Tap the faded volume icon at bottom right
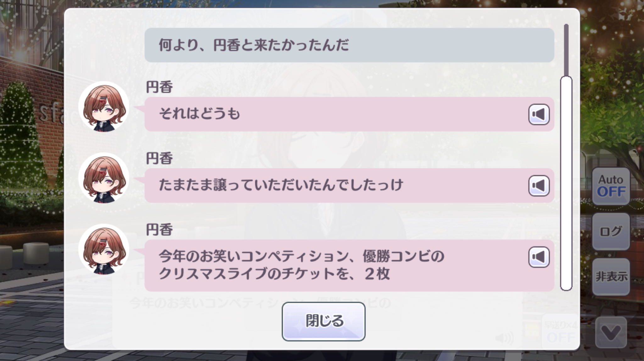Image resolution: width=644 pixels, height=361 pixels. 504,338
